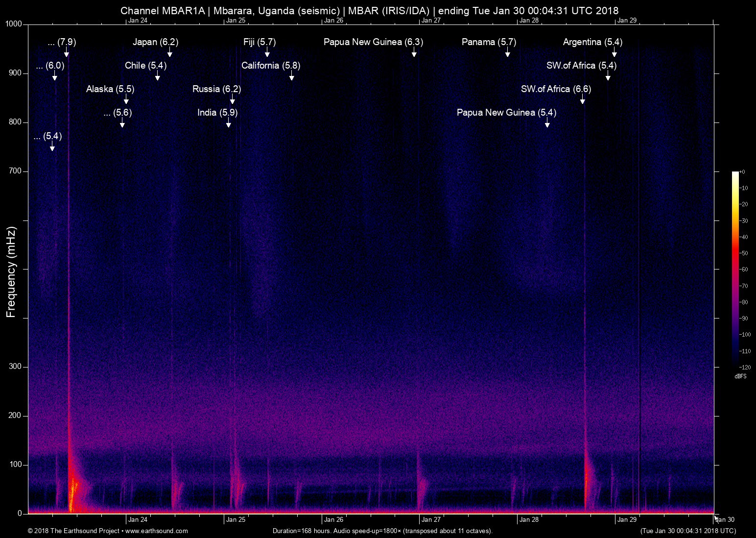Select the Chile (5.4) event label
756x538 pixels.
[x=146, y=65]
